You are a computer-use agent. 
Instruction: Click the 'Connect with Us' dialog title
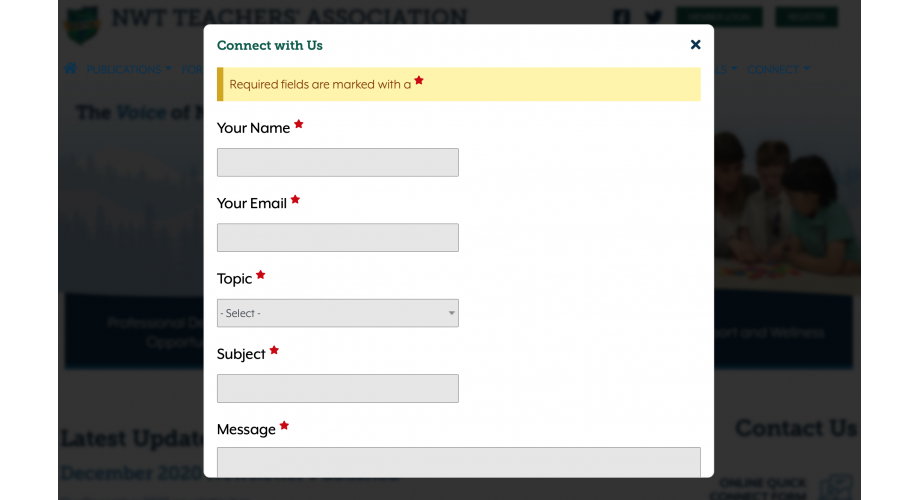(x=269, y=45)
